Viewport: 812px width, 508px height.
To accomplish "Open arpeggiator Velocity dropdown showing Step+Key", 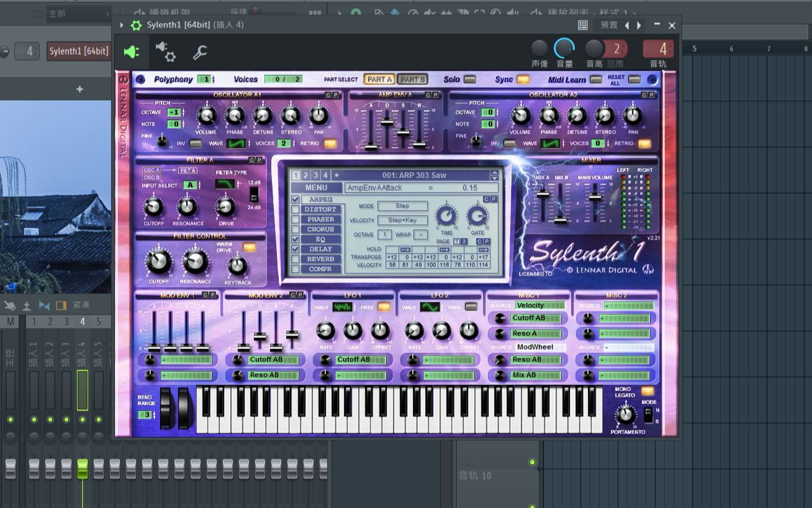I will [402, 220].
